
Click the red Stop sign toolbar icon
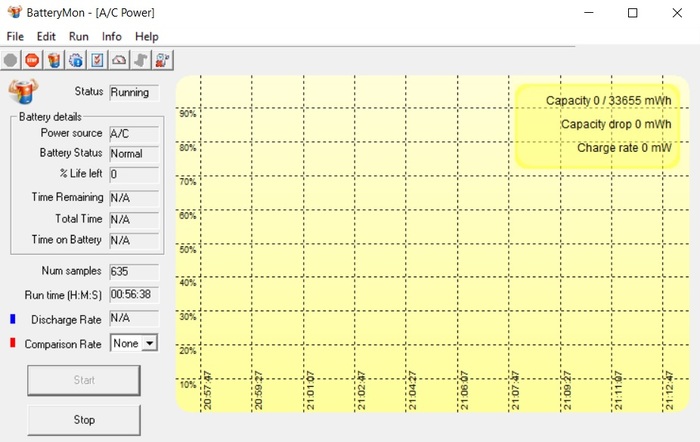32,60
